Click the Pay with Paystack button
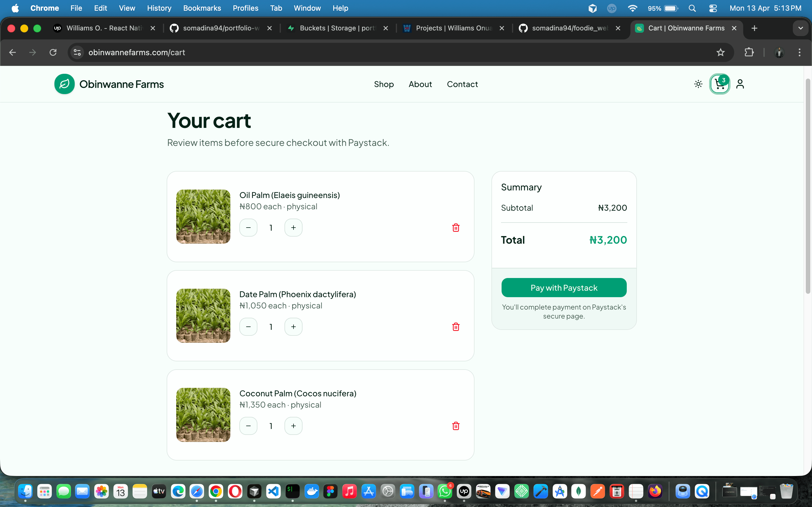Viewport: 812px width, 507px height. pos(563,287)
